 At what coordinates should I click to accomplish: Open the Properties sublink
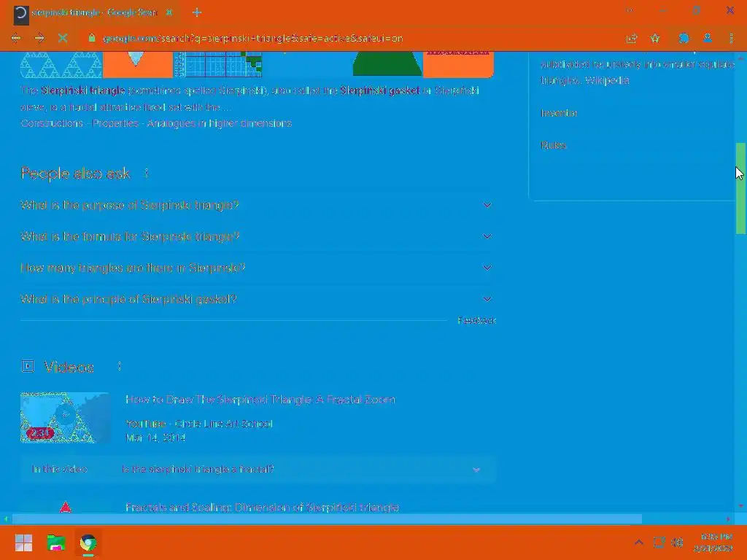[116, 123]
